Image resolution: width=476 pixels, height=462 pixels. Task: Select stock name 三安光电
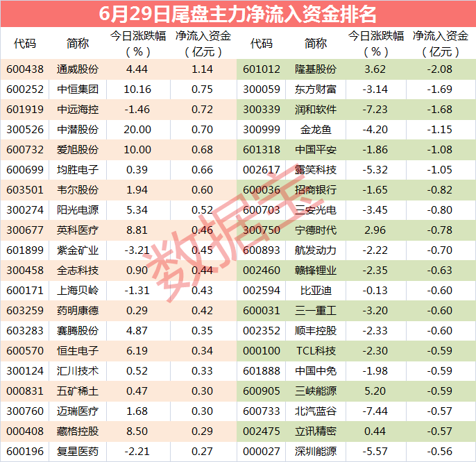click(x=316, y=210)
